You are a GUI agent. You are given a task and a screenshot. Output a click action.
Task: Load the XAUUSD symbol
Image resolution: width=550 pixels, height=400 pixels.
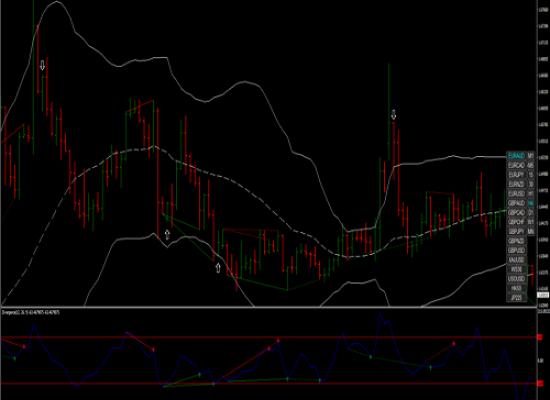tap(516, 260)
